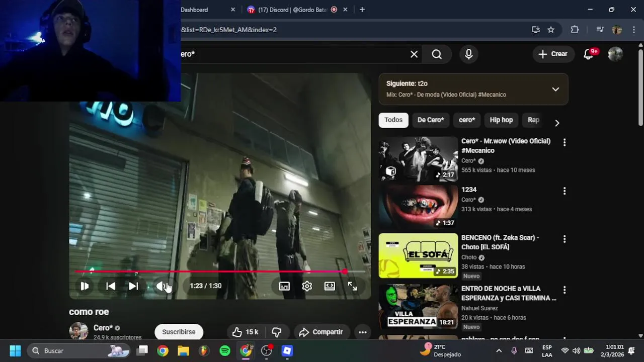Close the Dashboard browser tab
The image size is (644, 362).
click(x=233, y=10)
